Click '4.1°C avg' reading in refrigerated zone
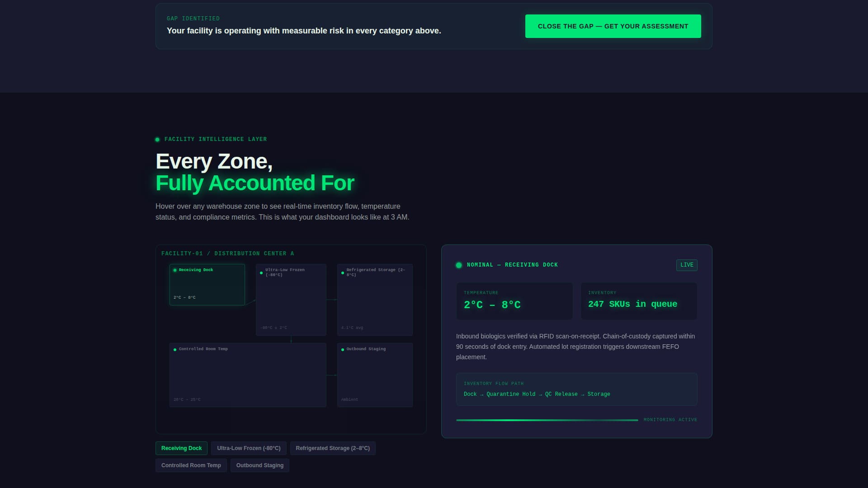Screen dimensions: 868x488 (x=352, y=328)
